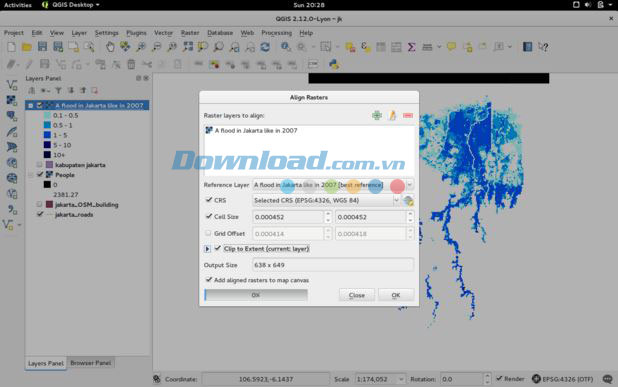Click the select CRS globe button
This screenshot has height=387, width=618.
pos(408,201)
